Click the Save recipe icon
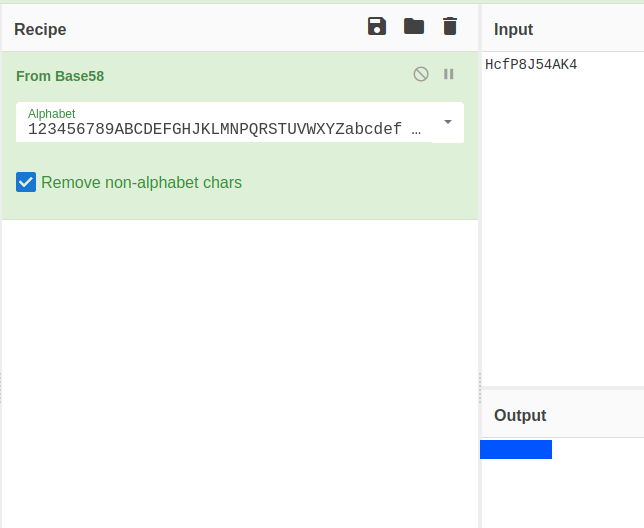 (377, 27)
